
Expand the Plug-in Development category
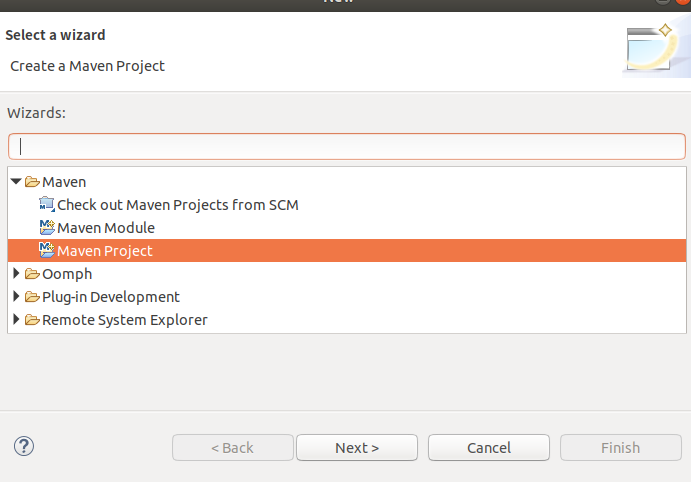(16, 297)
